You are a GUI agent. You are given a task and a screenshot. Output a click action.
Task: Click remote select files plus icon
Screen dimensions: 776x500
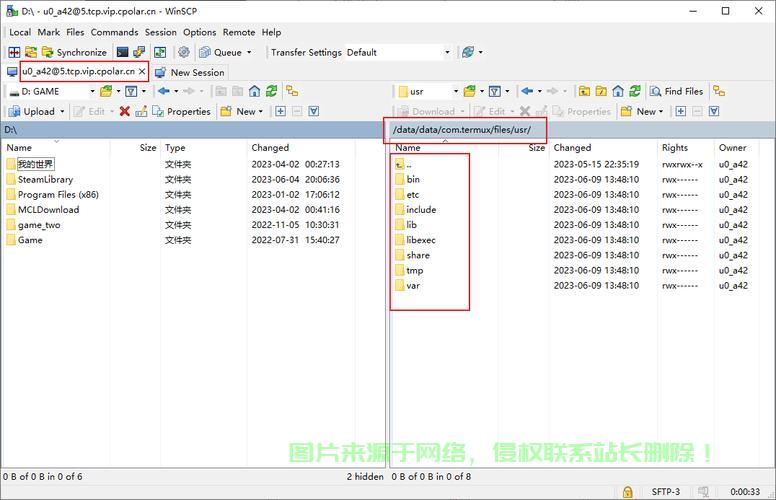[681, 111]
